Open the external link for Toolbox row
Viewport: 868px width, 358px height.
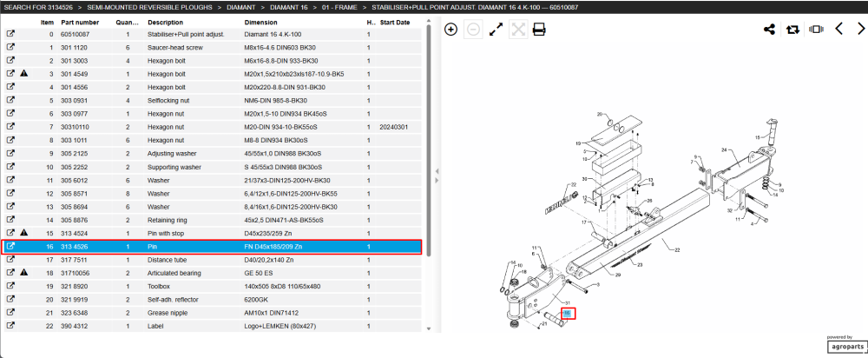10,286
